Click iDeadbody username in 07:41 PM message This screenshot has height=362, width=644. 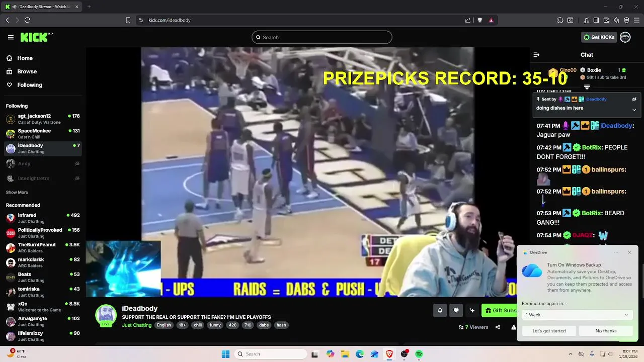point(616,126)
